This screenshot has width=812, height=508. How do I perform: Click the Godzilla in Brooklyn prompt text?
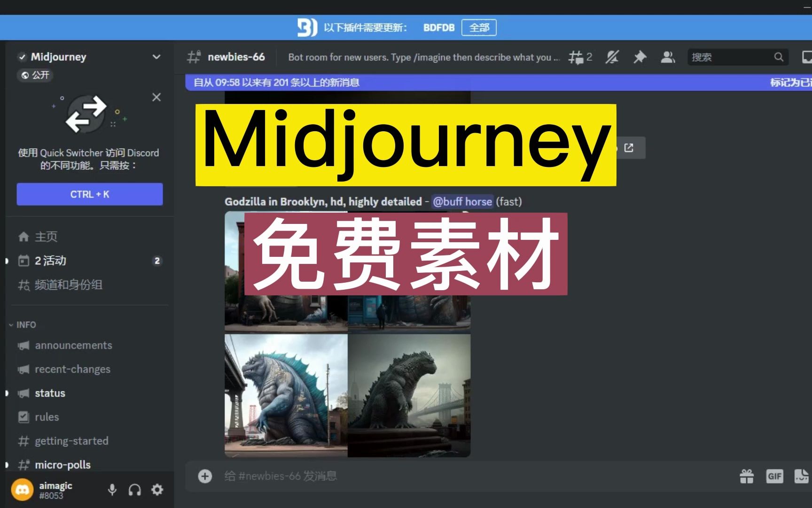click(x=323, y=202)
